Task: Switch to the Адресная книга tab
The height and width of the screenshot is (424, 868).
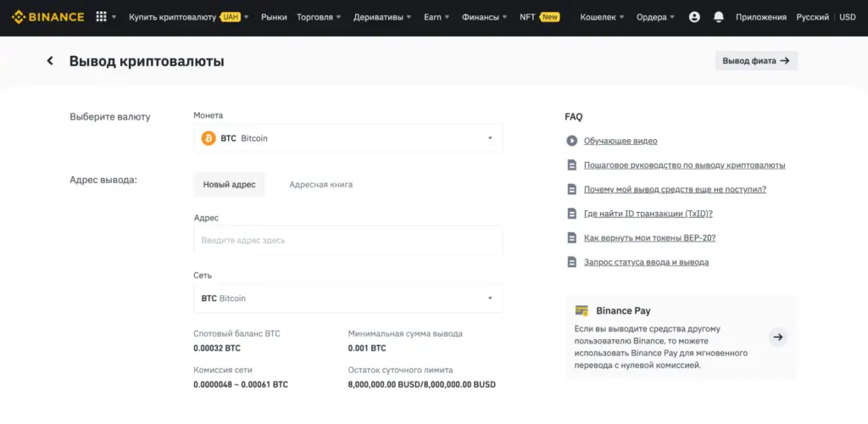Action: (320, 184)
